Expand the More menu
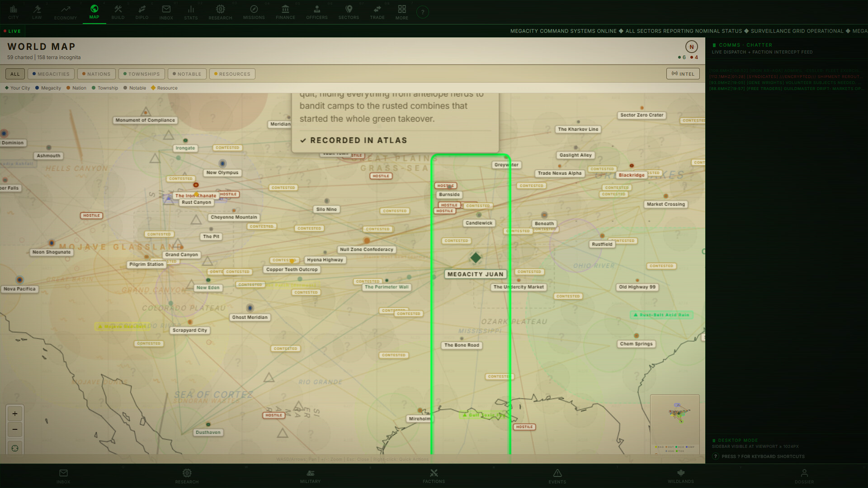Viewport: 868px width, 488px height. click(402, 12)
